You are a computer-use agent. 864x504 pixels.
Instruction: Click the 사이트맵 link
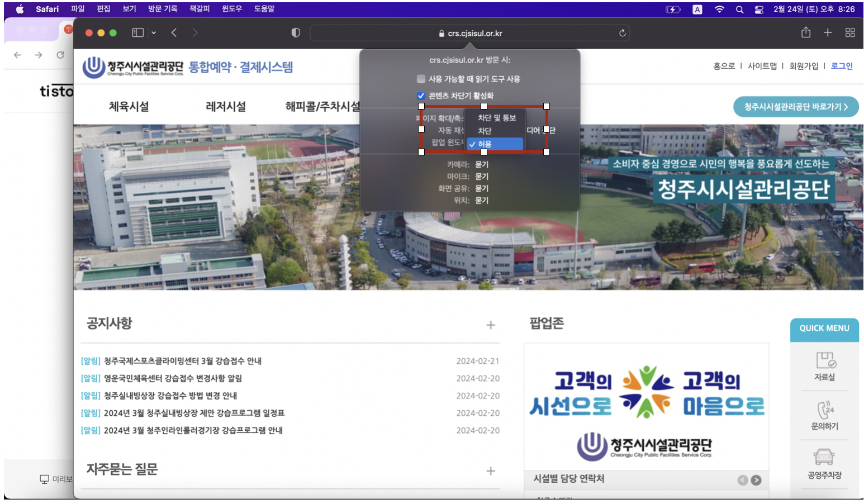(x=762, y=66)
